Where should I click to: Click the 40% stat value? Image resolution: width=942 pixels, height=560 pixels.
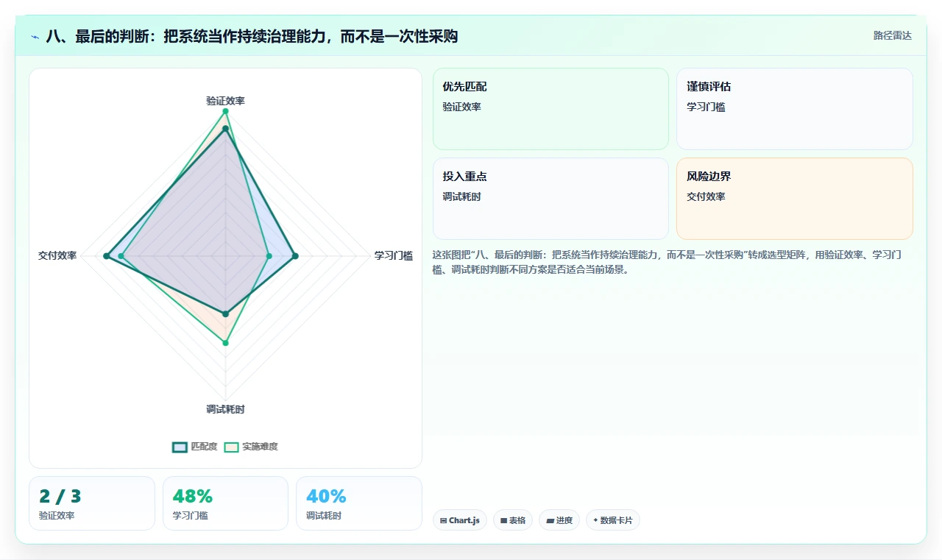(326, 497)
